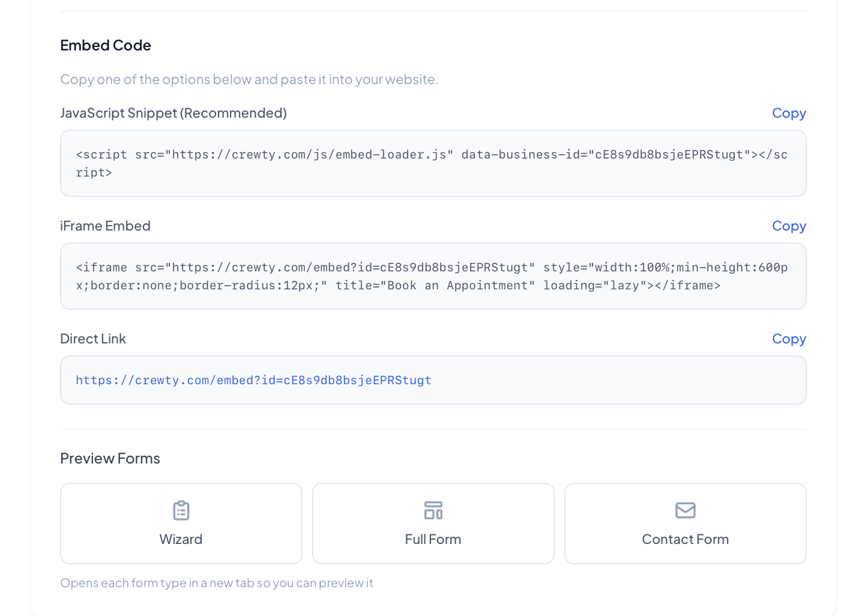
Task: Click the 'iFrame Embed' label
Action: click(106, 226)
